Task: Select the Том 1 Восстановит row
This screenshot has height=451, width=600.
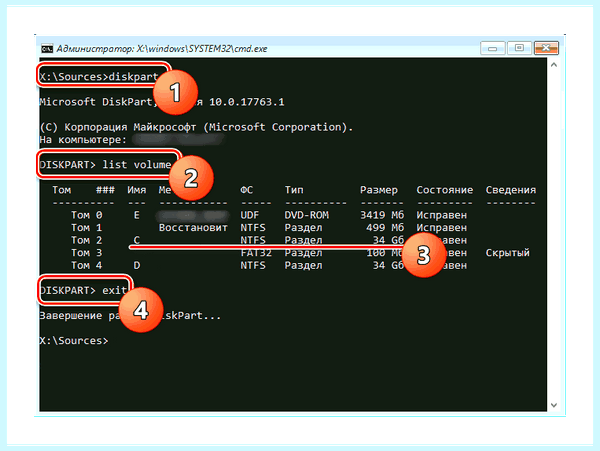Action: (x=269, y=228)
